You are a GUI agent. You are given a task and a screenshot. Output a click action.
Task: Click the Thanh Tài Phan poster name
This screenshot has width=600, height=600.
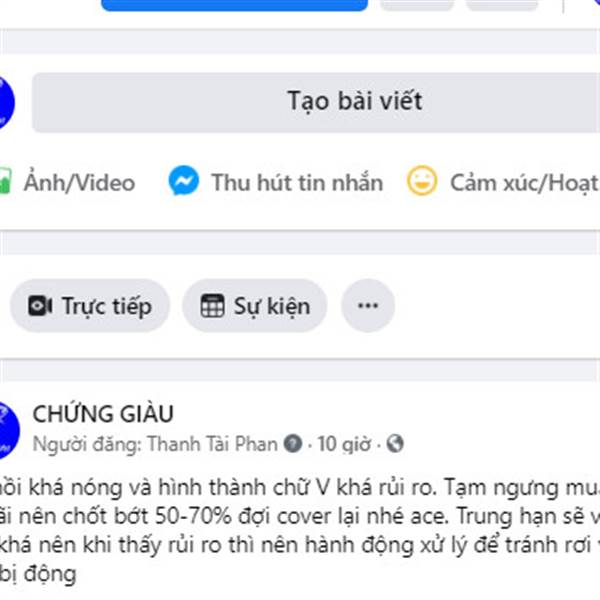[212, 444]
